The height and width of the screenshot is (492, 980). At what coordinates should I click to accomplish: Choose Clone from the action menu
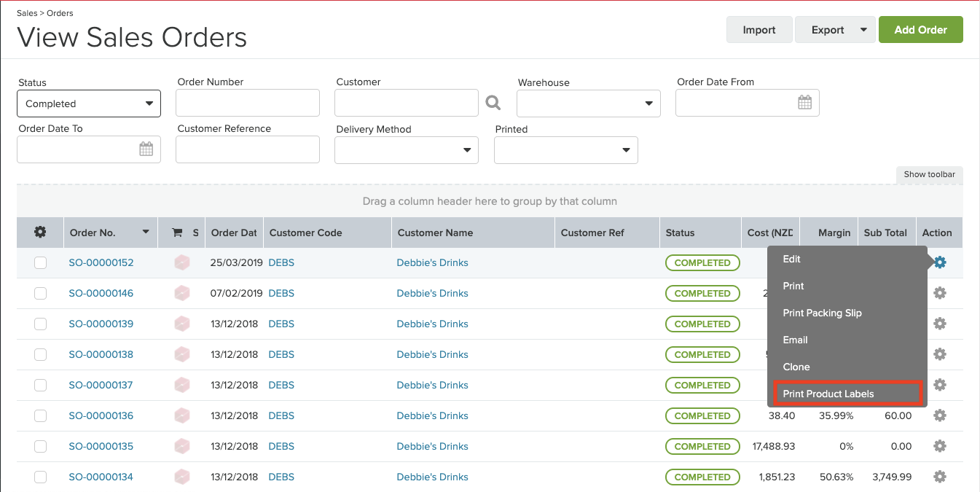[796, 367]
